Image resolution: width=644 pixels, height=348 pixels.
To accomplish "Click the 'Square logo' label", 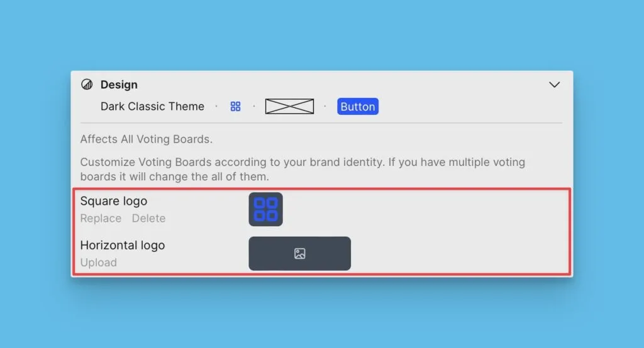I will point(113,202).
